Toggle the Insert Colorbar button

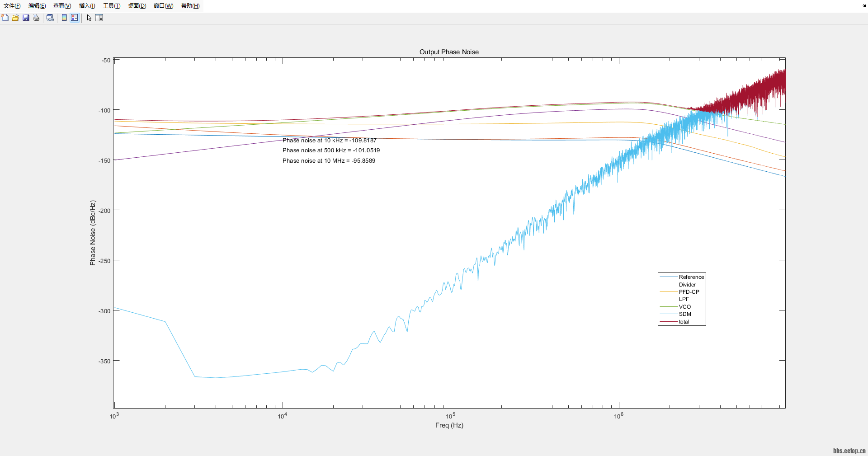pyautogui.click(x=64, y=18)
